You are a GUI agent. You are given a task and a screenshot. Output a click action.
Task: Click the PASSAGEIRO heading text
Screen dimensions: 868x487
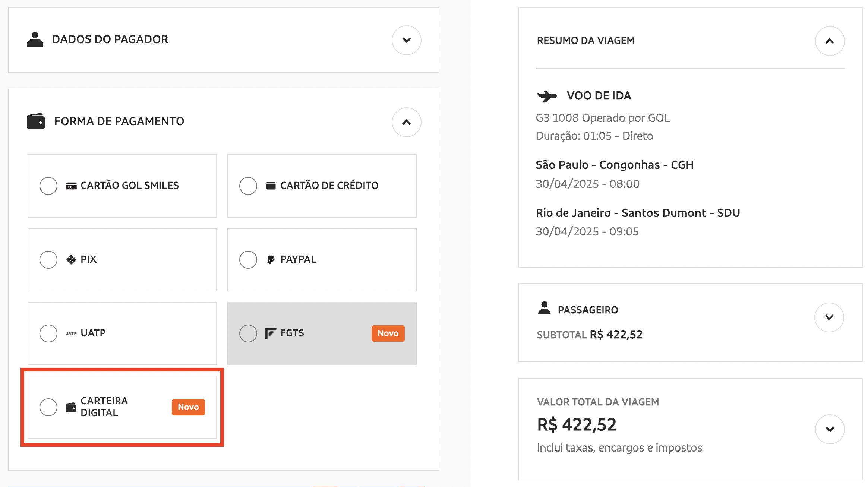[x=588, y=310]
